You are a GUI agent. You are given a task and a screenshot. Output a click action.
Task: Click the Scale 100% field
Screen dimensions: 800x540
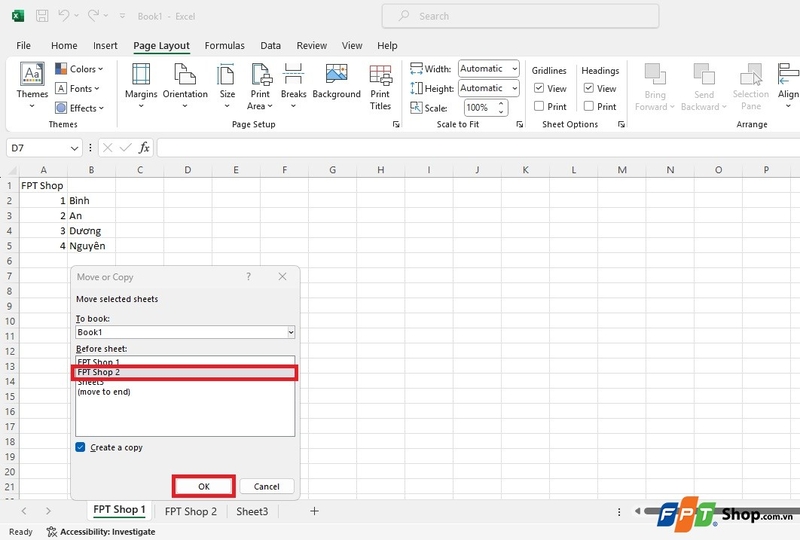[x=479, y=108]
